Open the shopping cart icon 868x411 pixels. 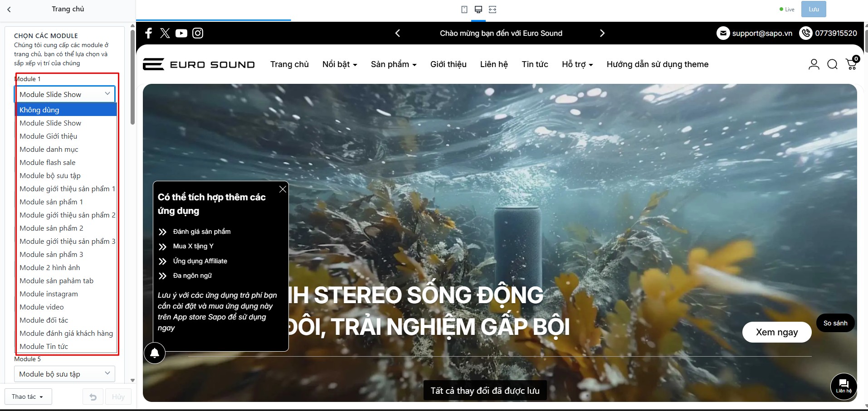click(852, 63)
